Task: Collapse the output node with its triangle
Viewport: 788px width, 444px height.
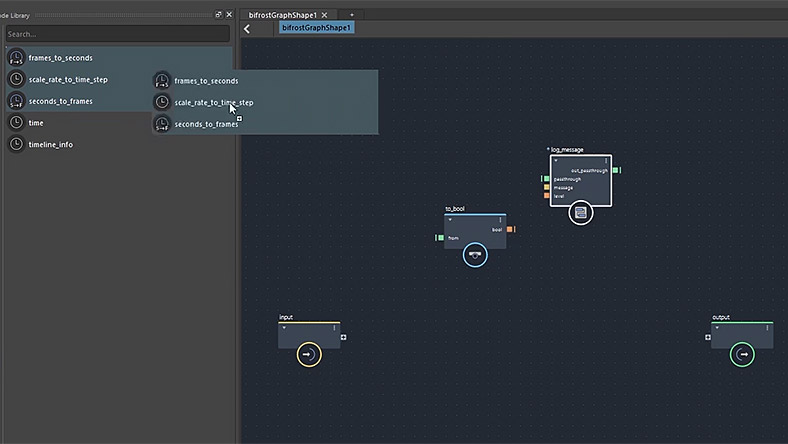Action: [717, 328]
